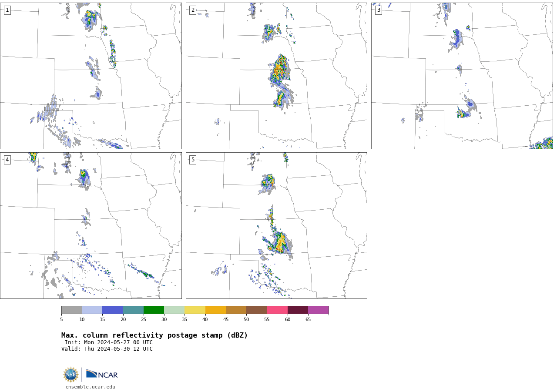Viewport: 557px width, 392px height.
Task: Click the pink 55-60 dBZ swatch
Action: tap(277, 310)
